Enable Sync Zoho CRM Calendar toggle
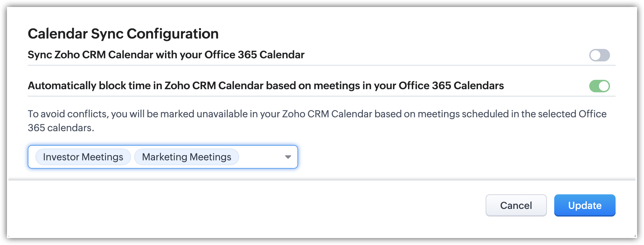 (x=599, y=55)
